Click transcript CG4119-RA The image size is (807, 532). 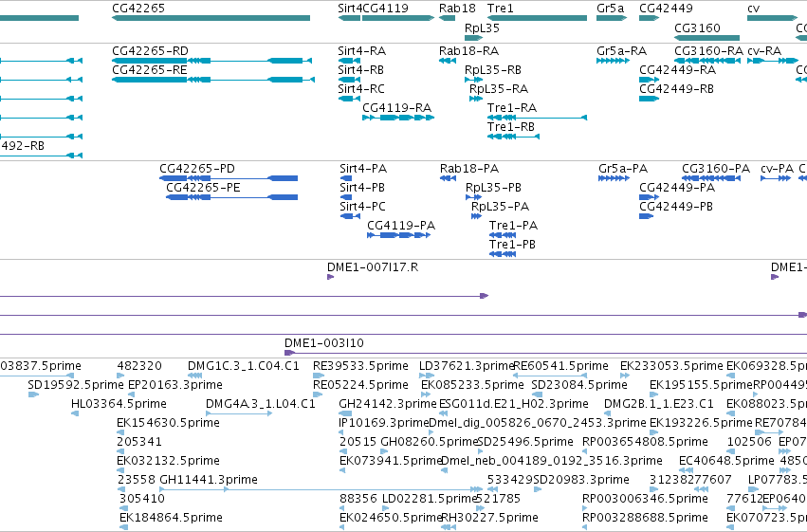click(x=396, y=108)
